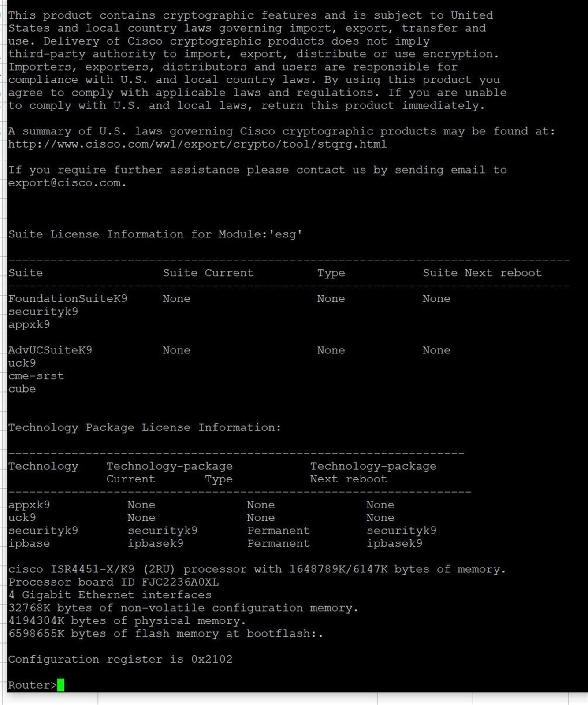The image size is (588, 705).
Task: Click the cme-srst line under AdvUCSuiteK9
Action: [36, 376]
